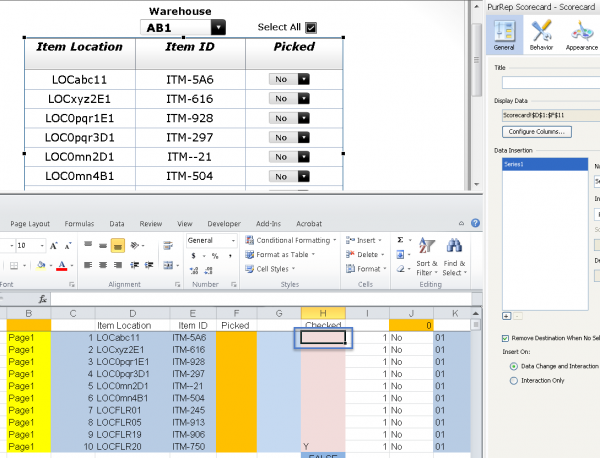600x458 pixels.
Task: Click Sort & Filter button
Action: [427, 256]
